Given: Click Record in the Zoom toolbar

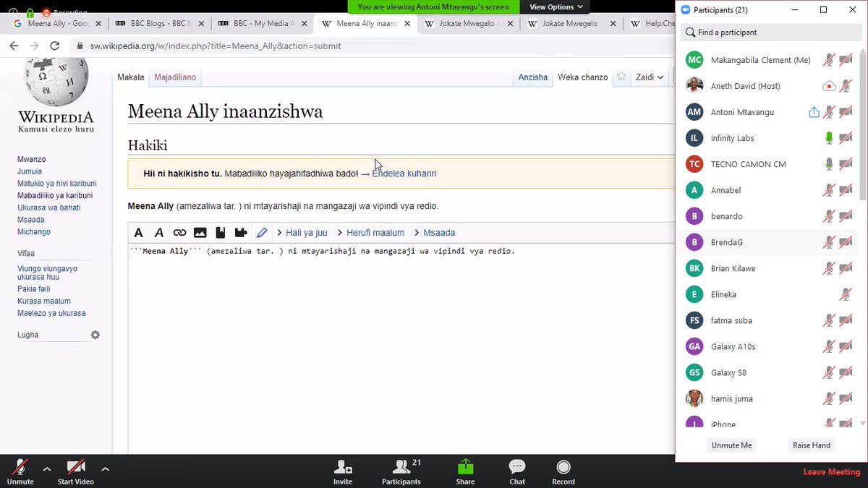Looking at the screenshot, I should point(563,471).
